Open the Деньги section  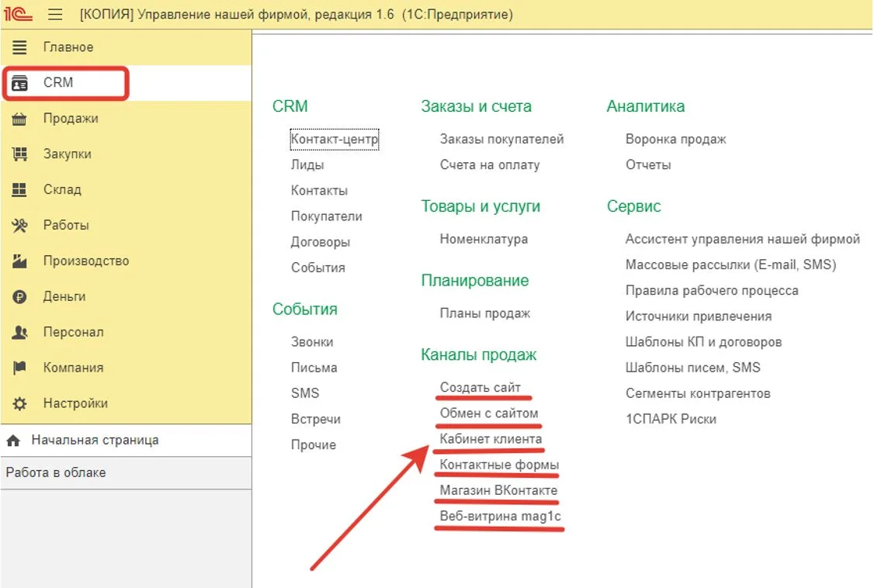tap(126, 297)
